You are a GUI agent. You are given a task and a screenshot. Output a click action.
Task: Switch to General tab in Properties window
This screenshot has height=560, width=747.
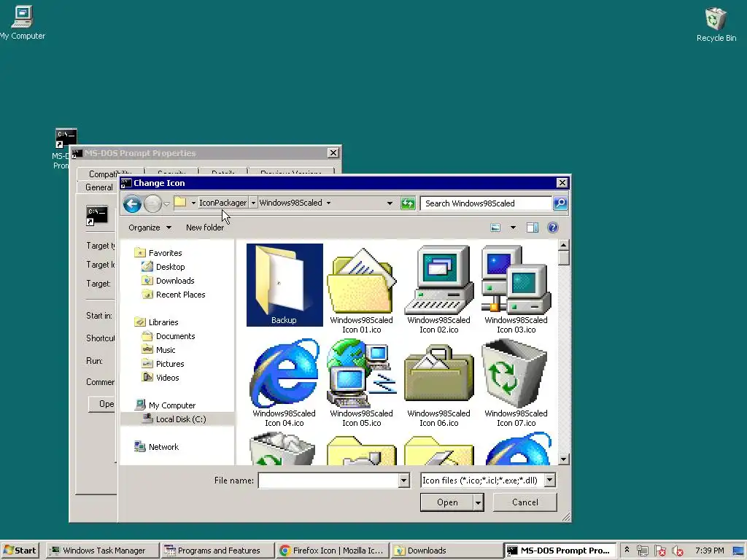pyautogui.click(x=99, y=187)
